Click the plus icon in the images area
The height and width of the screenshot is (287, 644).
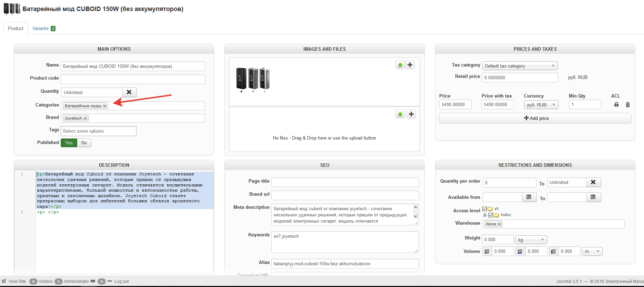(x=410, y=65)
